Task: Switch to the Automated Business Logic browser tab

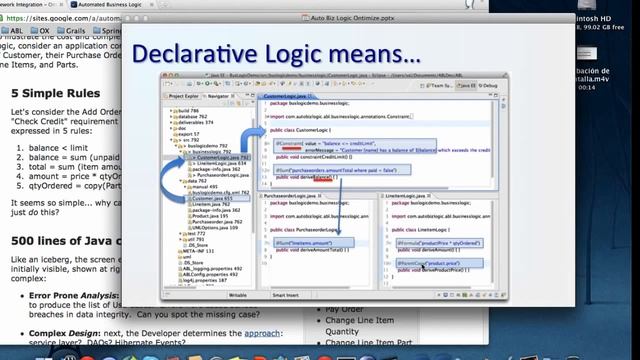Action: pos(109,4)
